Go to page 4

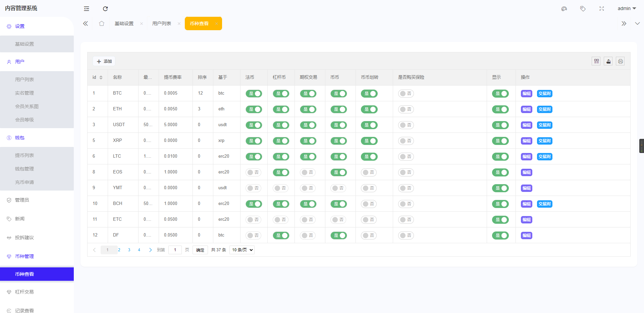(139, 250)
